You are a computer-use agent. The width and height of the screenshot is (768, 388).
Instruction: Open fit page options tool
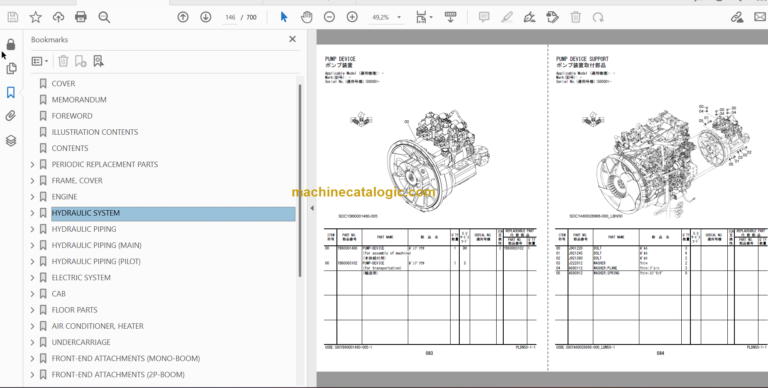[x=424, y=18]
